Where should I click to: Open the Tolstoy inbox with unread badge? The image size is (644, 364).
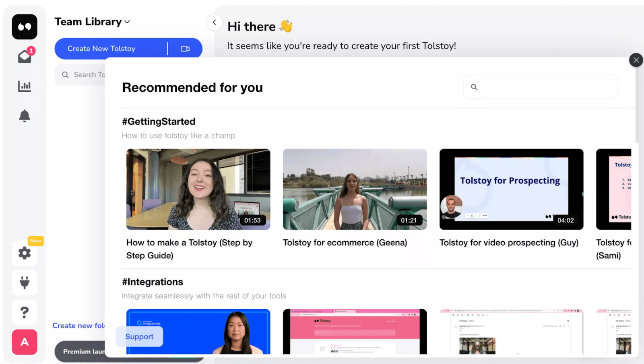click(25, 56)
